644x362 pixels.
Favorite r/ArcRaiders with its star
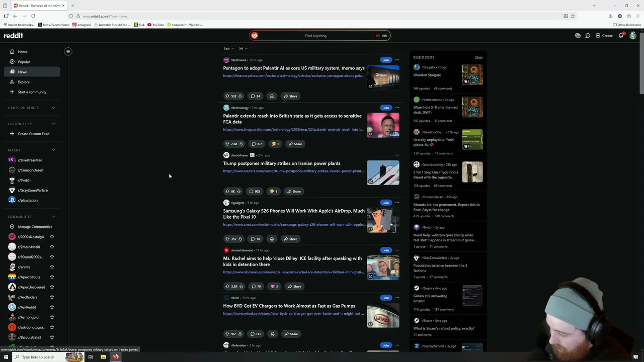[52, 297]
